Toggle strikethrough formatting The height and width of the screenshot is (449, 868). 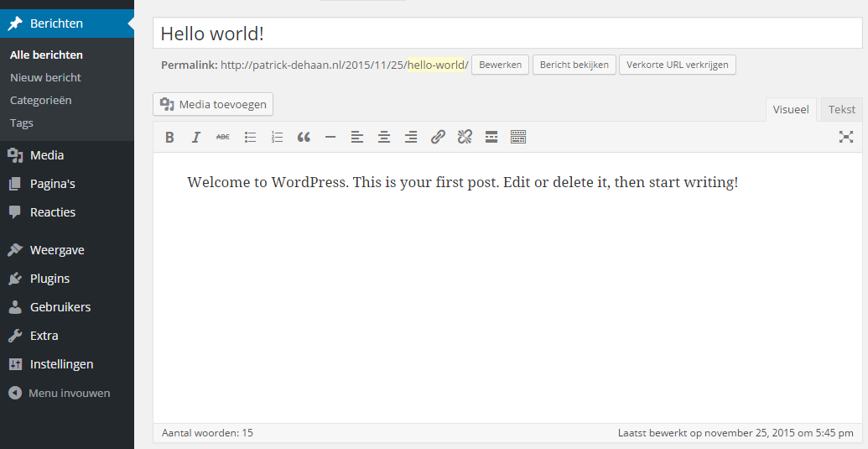(222, 138)
